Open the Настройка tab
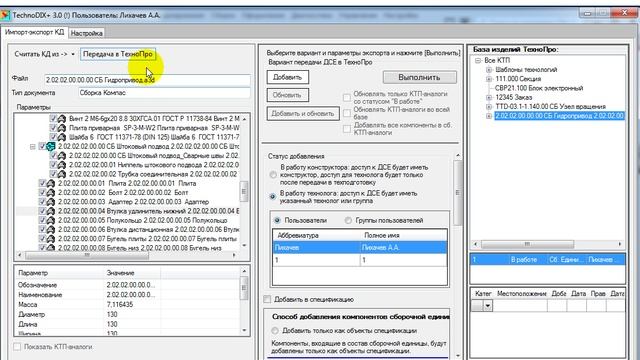 point(87,33)
